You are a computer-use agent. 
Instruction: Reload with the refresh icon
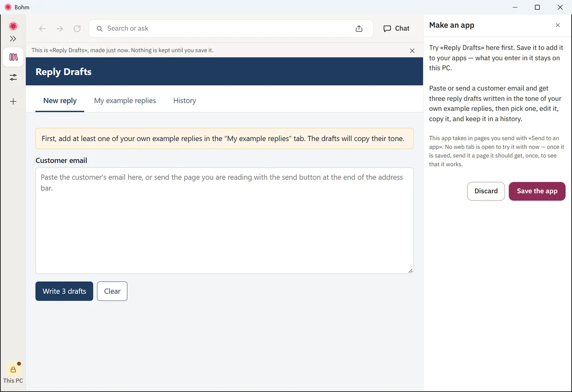coord(77,29)
